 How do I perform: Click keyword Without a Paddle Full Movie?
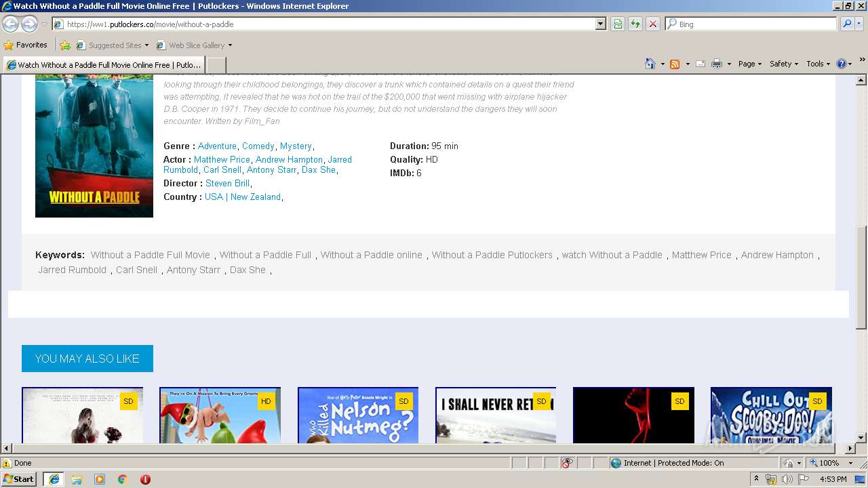point(151,255)
